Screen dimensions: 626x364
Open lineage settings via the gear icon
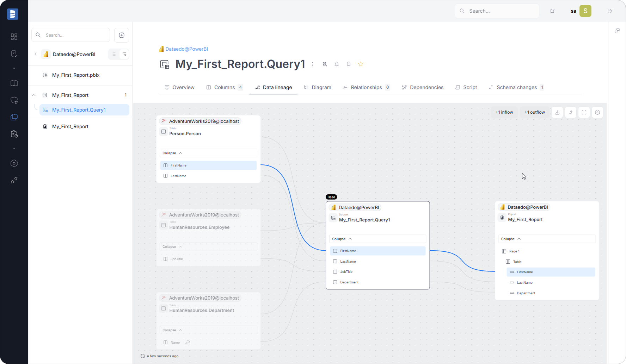click(597, 112)
